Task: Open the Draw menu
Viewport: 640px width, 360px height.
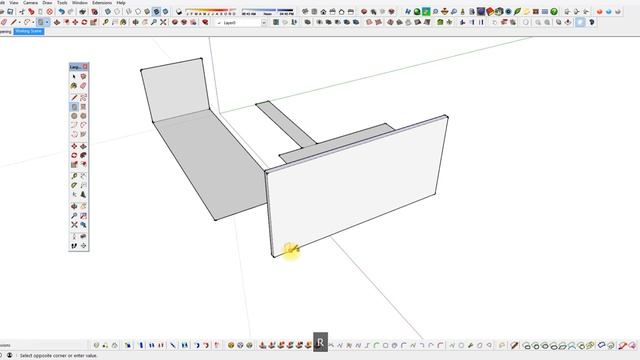Action: (47, 2)
